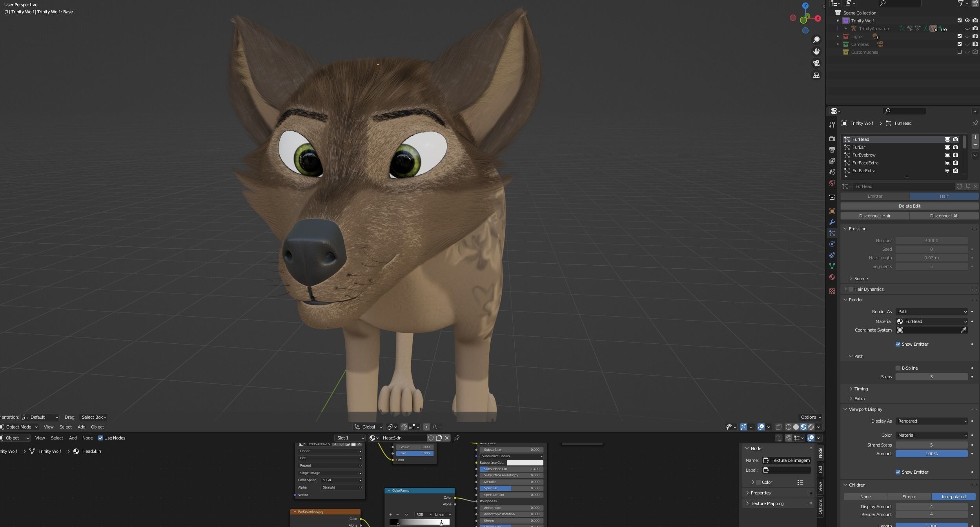Open the Scene properties tab icon

point(832,172)
